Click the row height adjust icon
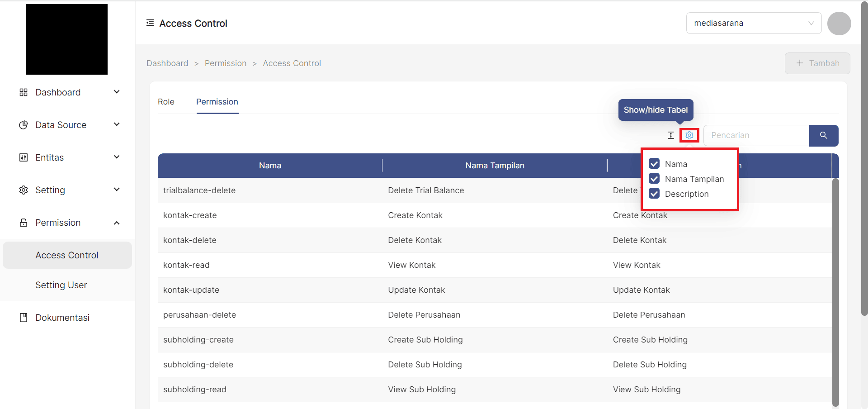Image resolution: width=868 pixels, height=409 pixels. pos(670,135)
